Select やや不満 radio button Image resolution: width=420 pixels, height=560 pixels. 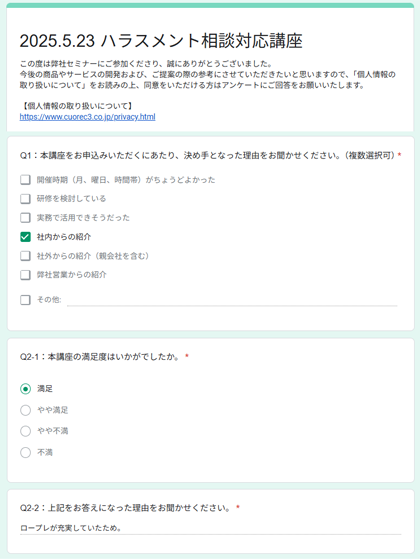[25, 431]
